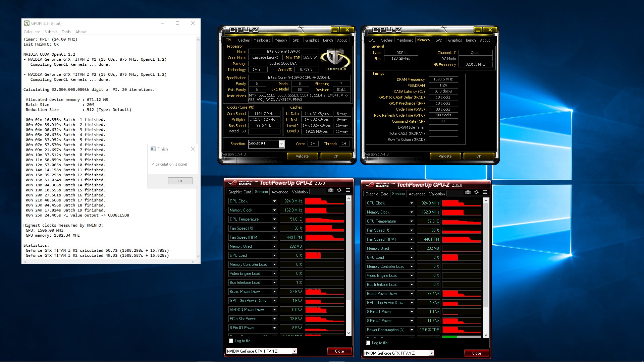
Task: Open PCIe Slot Power dropdown in left GPU-Z
Action: click(274, 319)
